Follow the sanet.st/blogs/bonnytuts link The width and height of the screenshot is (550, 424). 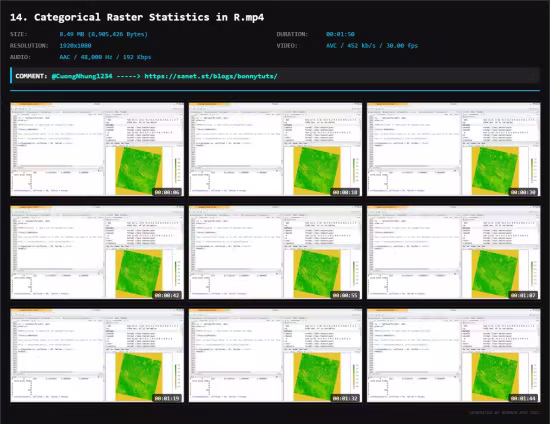(211, 76)
